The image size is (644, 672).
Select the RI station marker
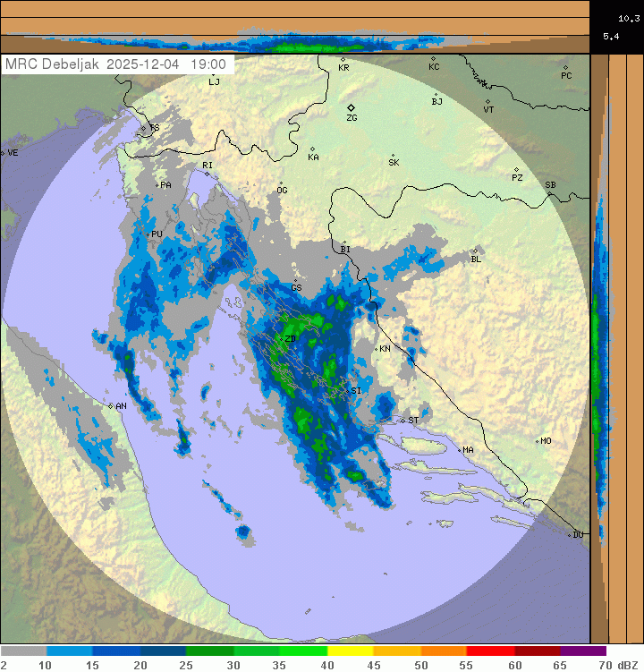pos(206,174)
